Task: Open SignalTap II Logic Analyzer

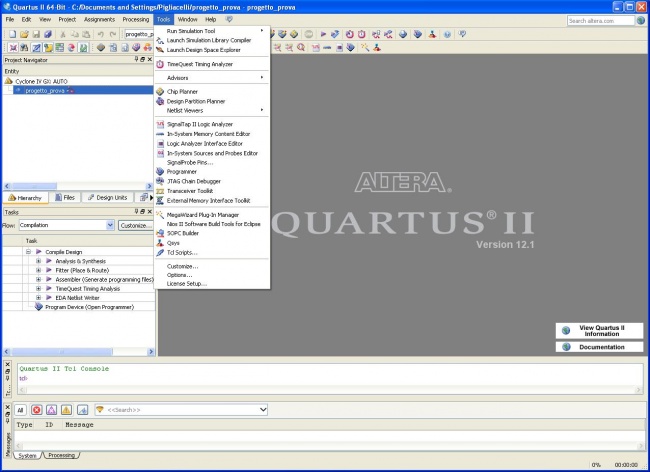Action: (x=212, y=124)
